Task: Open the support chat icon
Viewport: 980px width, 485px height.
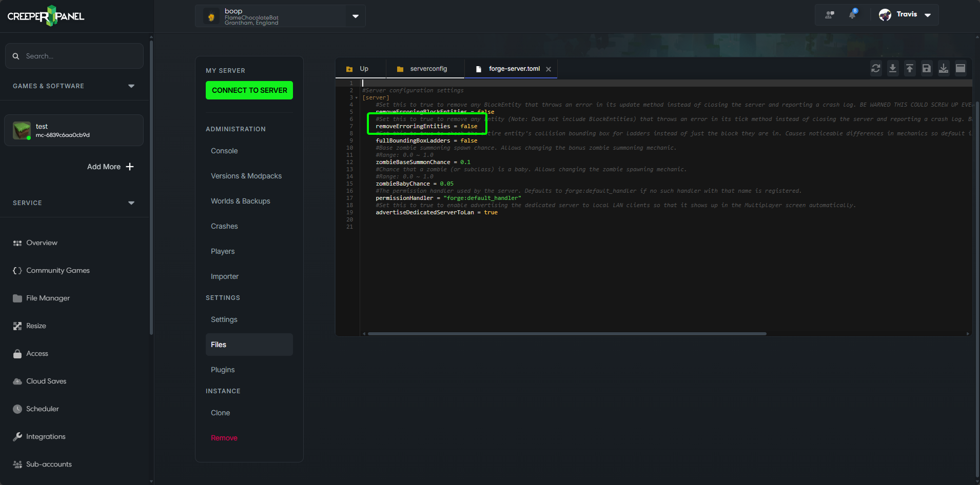Action: (830, 15)
